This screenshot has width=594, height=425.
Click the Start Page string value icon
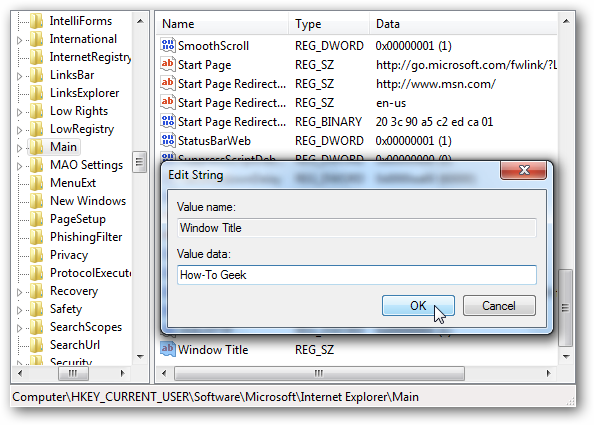click(x=167, y=64)
